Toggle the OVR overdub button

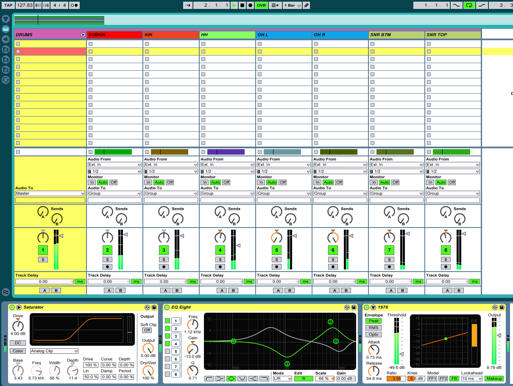[x=261, y=5]
